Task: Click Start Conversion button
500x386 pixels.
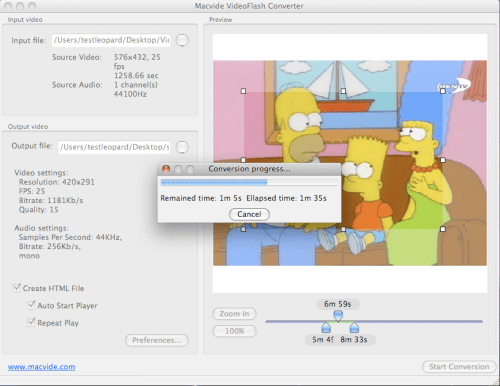Action: pyautogui.click(x=459, y=367)
